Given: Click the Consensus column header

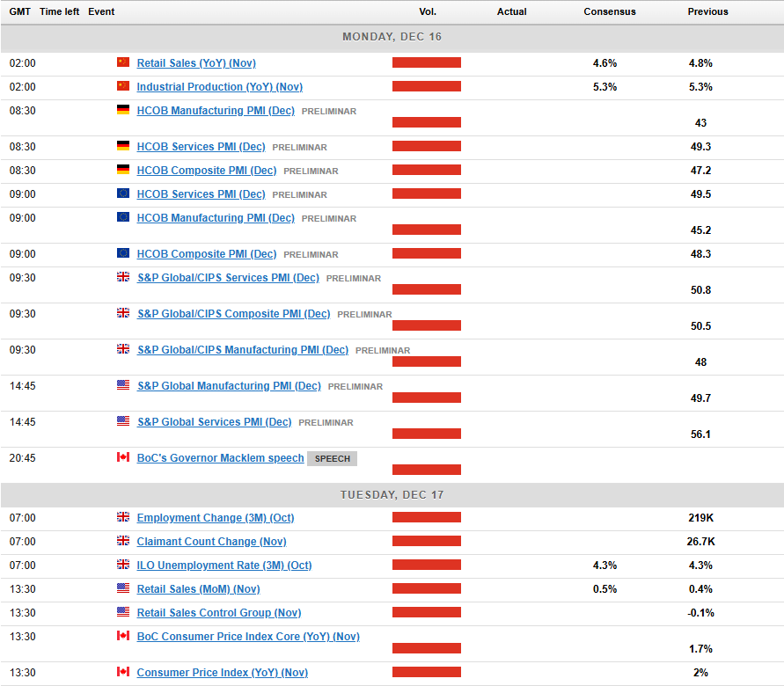Looking at the screenshot, I should (610, 11).
